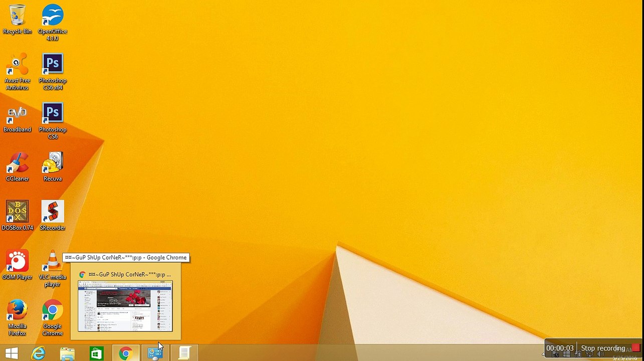Select the Google Chrome desktop shortcut
This screenshot has width=644, height=361.
click(53, 318)
